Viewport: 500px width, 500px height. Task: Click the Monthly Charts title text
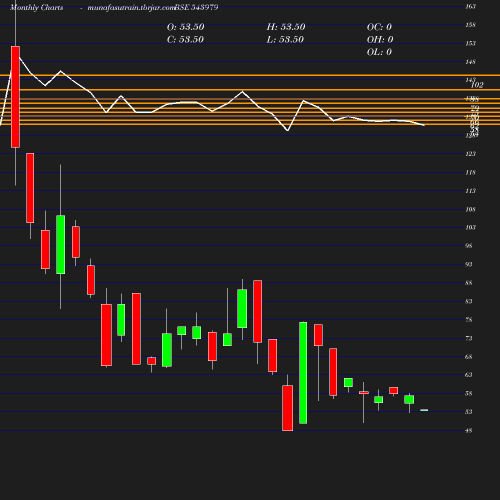(x=37, y=7)
